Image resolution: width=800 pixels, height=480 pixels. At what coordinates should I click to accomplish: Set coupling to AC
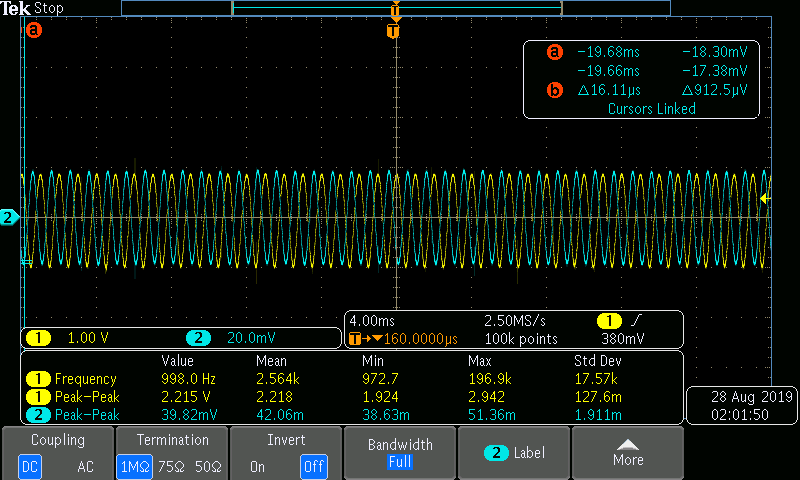point(85,466)
